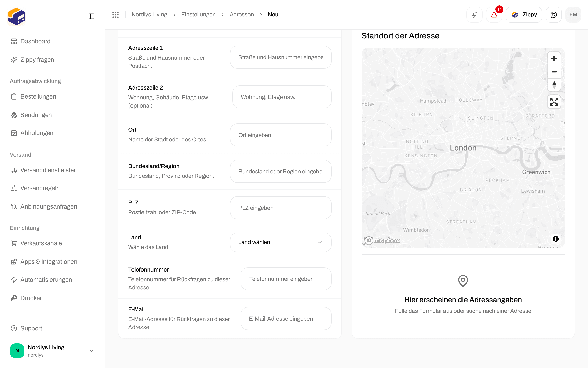Navigate to Einstellungen breadcrumb
This screenshot has height=368, width=588.
click(198, 15)
